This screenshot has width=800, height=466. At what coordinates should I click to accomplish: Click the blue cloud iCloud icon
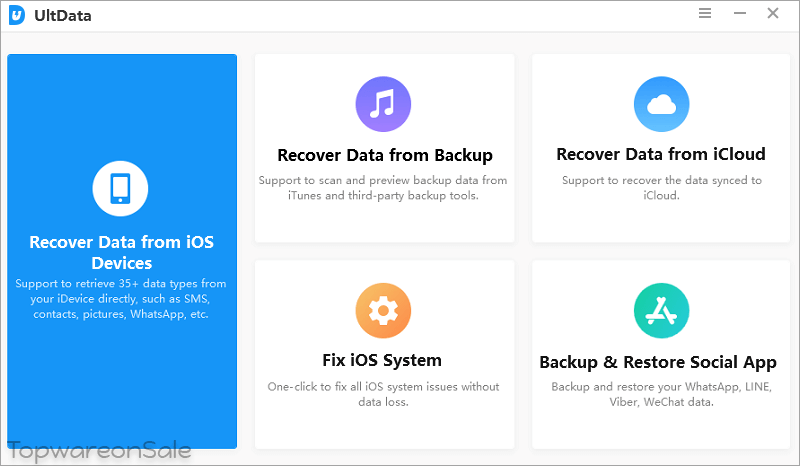661,104
